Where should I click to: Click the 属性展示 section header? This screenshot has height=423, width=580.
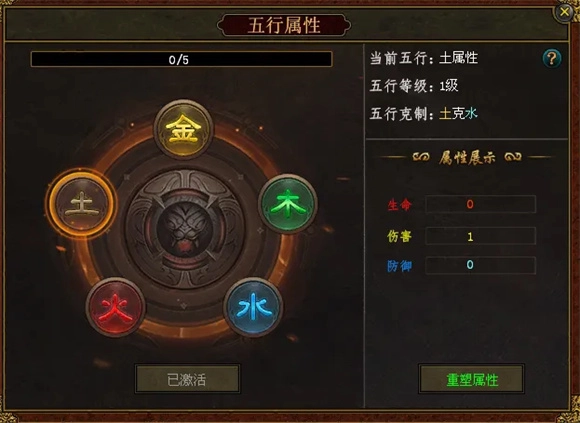coord(467,158)
